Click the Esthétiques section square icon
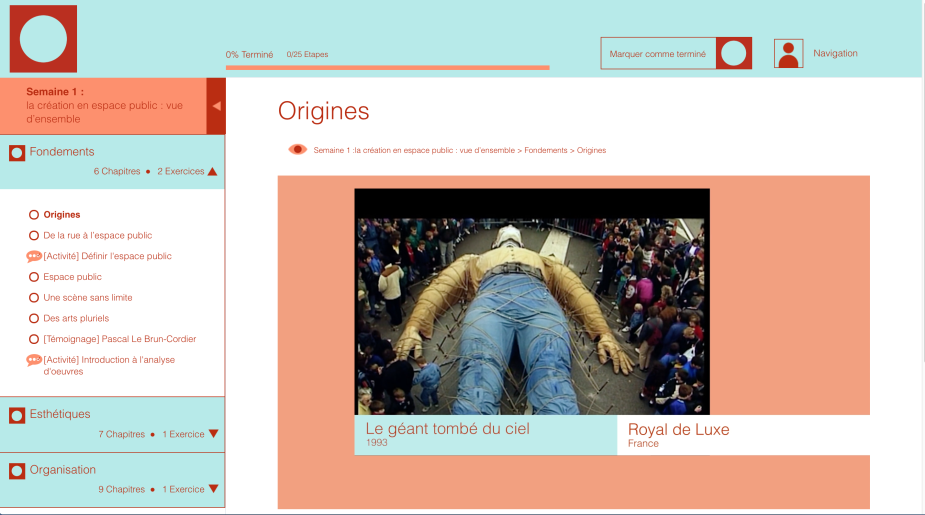The width and height of the screenshot is (925, 515). point(17,415)
